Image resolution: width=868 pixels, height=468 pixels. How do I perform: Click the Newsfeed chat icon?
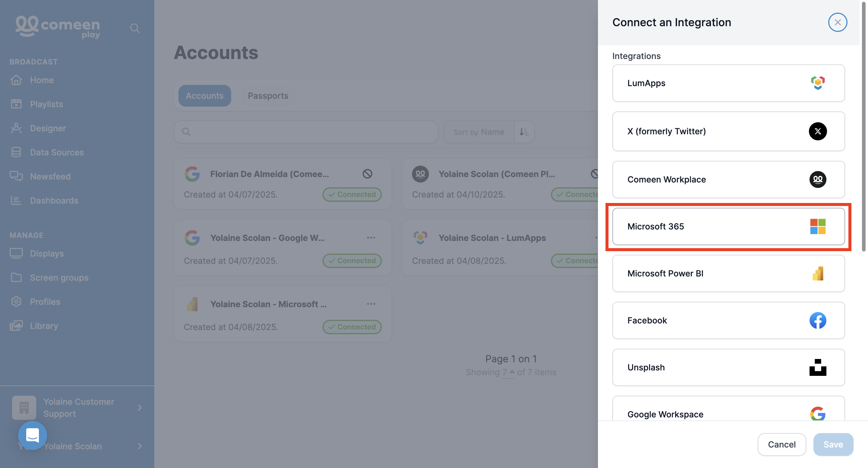coord(16,176)
